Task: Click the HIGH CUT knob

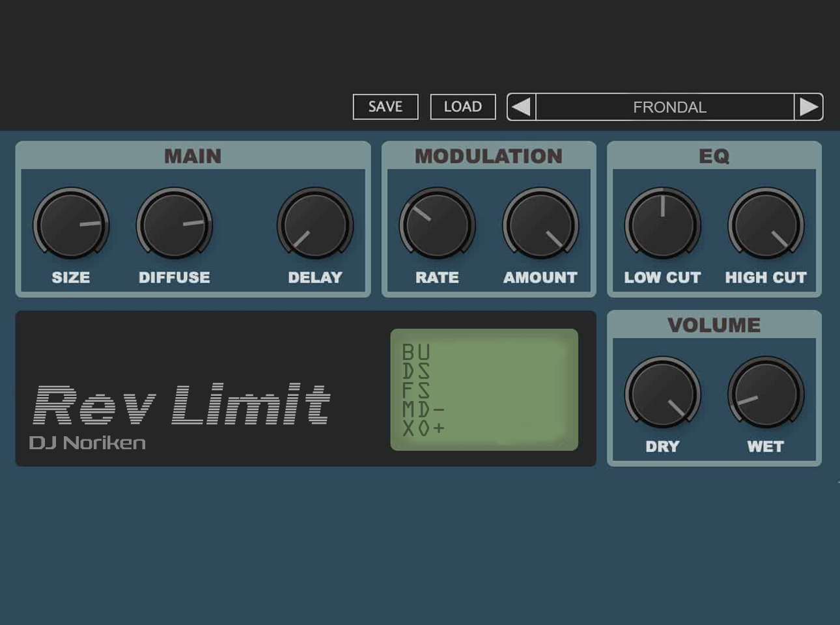Action: click(x=766, y=225)
